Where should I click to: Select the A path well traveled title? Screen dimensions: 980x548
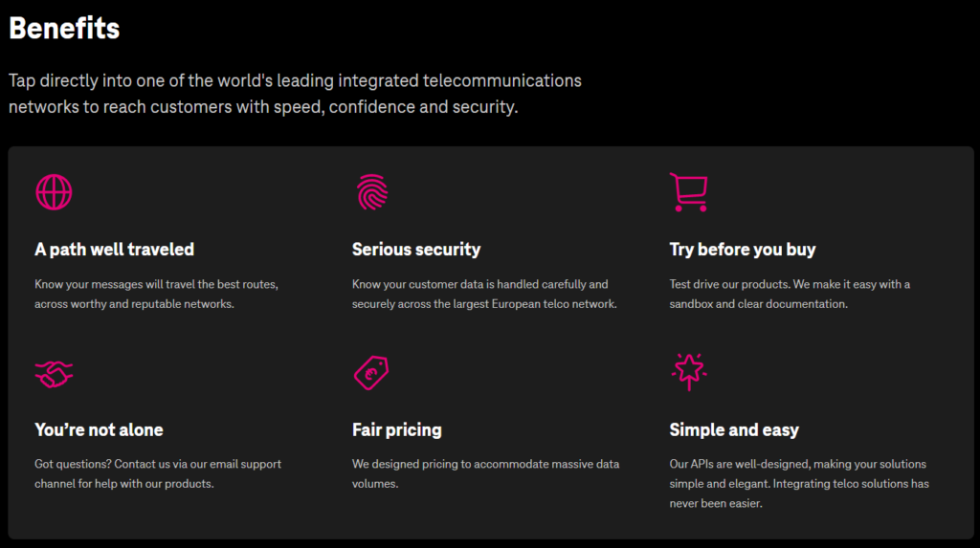(x=114, y=250)
